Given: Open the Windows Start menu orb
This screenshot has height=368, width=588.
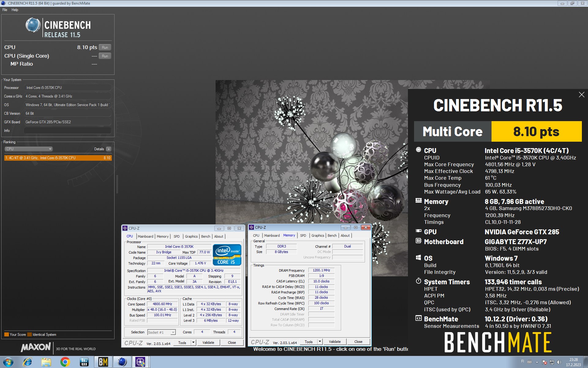Looking at the screenshot, I should (x=8, y=362).
